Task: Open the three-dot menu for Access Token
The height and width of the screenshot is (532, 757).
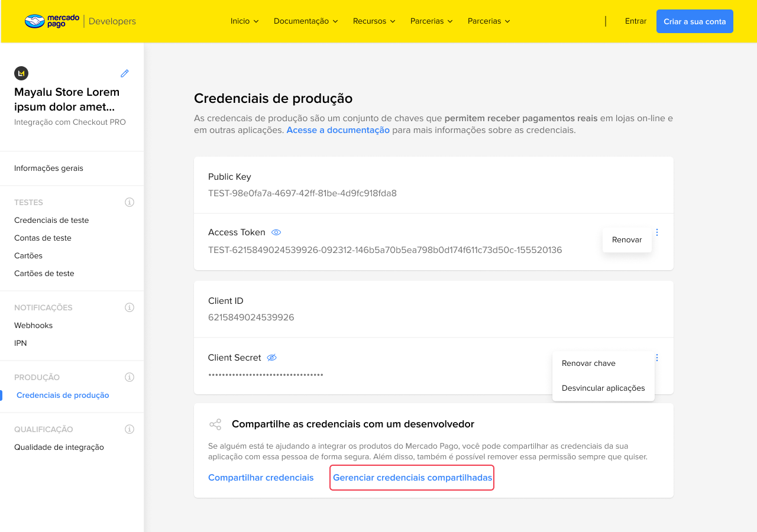Action: click(657, 232)
